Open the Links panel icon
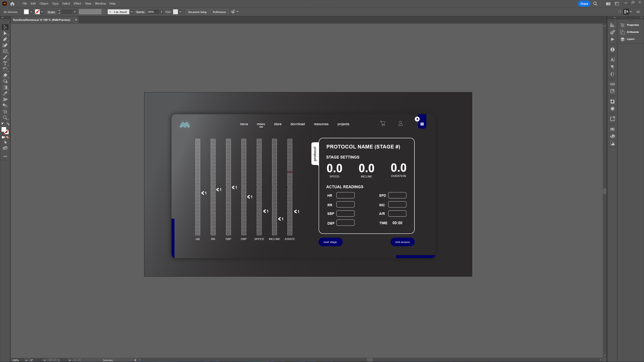Screen dimensions: 644x362 point(612,84)
